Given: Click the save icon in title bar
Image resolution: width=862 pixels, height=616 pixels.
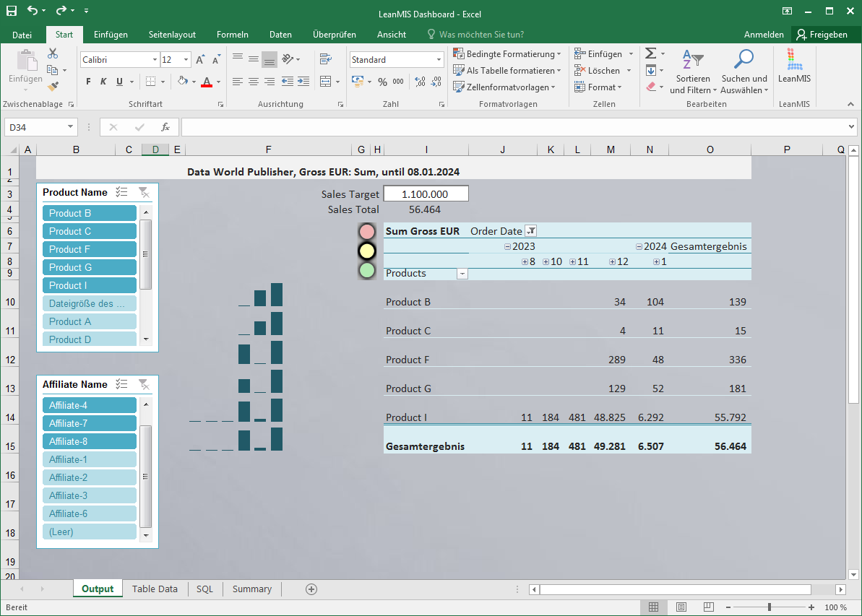Looking at the screenshot, I should pyautogui.click(x=12, y=11).
